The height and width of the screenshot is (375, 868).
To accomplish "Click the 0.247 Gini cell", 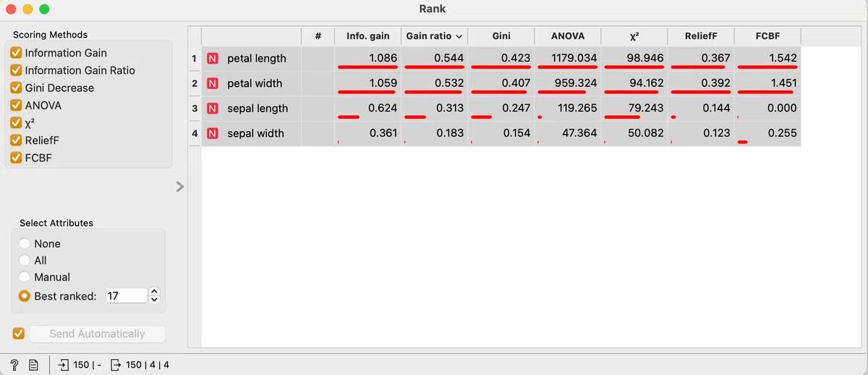I will coord(501,109).
